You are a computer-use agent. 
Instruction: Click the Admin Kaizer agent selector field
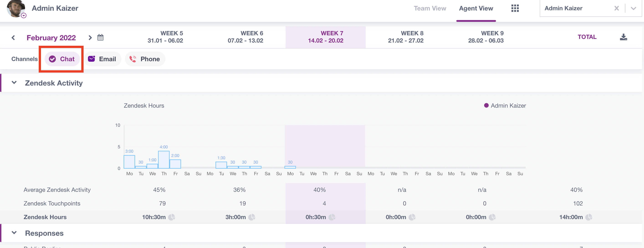coord(590,8)
